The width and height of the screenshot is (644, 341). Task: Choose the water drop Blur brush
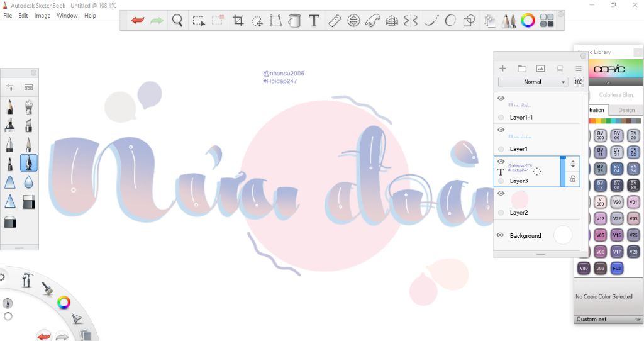coord(29,182)
